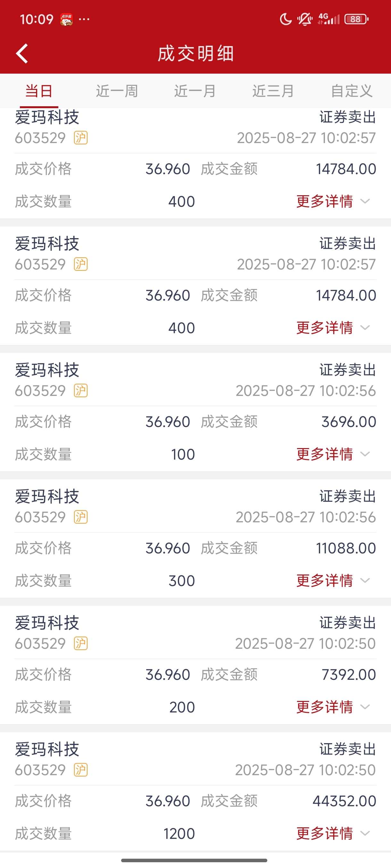Switch to the 近一周 tab

click(x=117, y=91)
